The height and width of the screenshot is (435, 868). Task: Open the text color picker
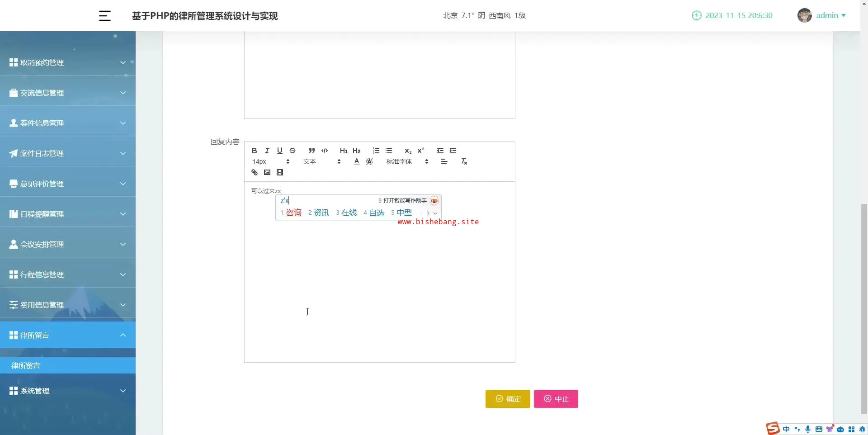[357, 161]
